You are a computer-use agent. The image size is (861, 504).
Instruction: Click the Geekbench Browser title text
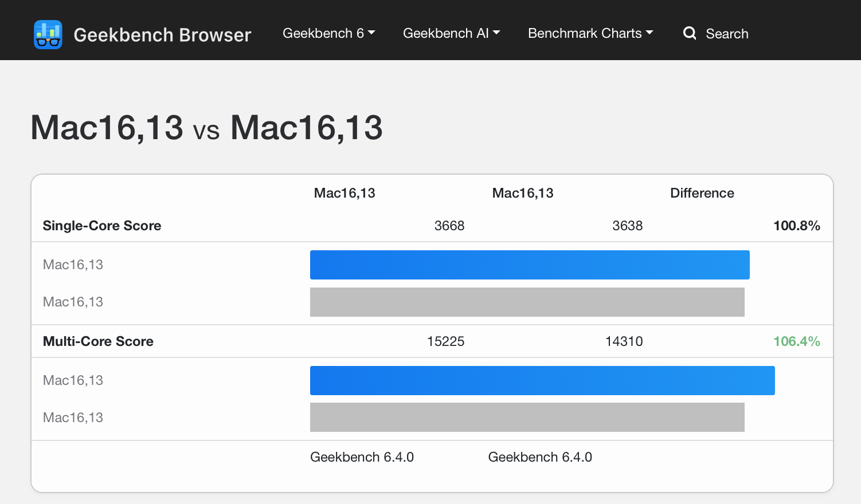click(x=162, y=34)
